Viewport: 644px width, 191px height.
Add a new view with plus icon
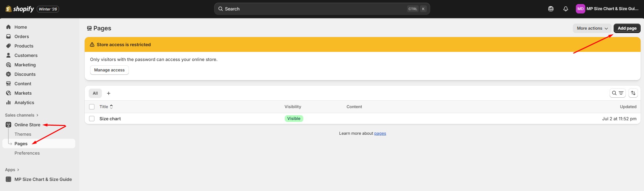[109, 93]
